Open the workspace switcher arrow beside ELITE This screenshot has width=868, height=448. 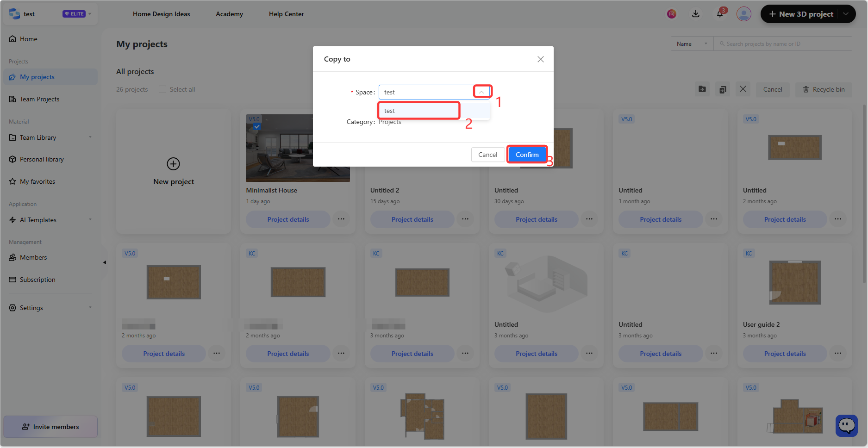point(90,14)
